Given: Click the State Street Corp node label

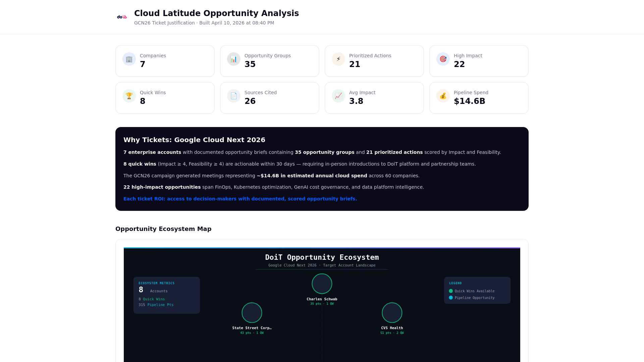Looking at the screenshot, I should (x=252, y=328).
